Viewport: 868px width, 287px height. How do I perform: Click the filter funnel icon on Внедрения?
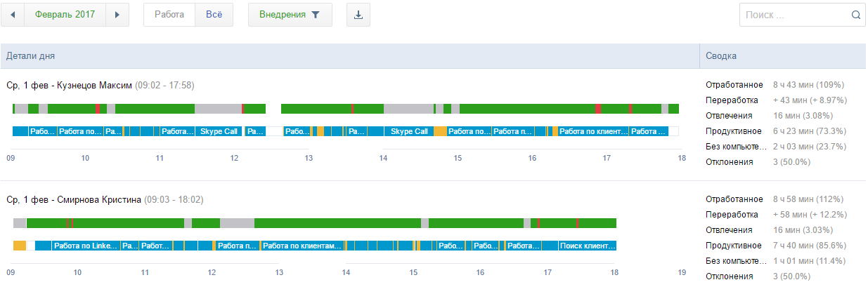click(x=316, y=15)
